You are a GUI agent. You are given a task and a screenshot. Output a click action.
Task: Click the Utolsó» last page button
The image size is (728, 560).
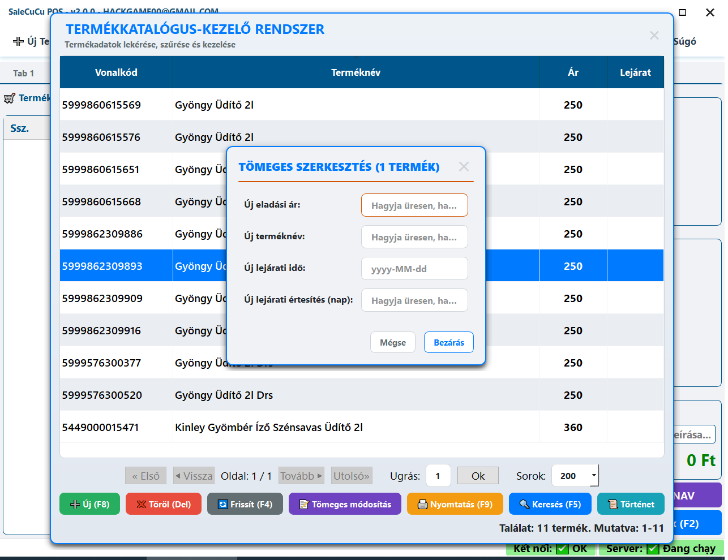352,476
